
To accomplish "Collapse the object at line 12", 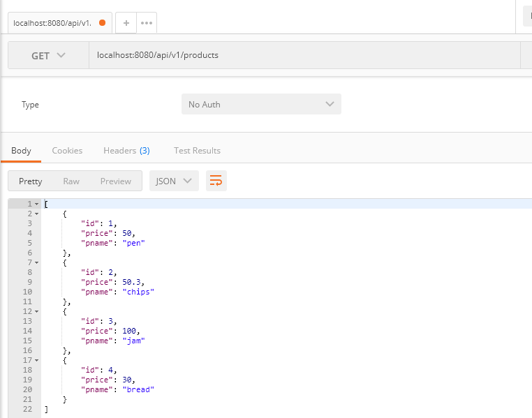I will click(36, 311).
